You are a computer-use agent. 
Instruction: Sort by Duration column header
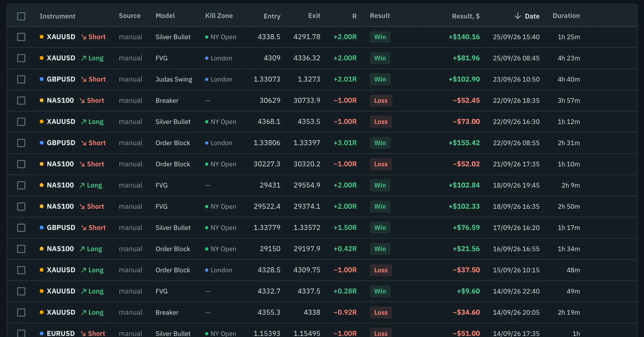tap(566, 16)
